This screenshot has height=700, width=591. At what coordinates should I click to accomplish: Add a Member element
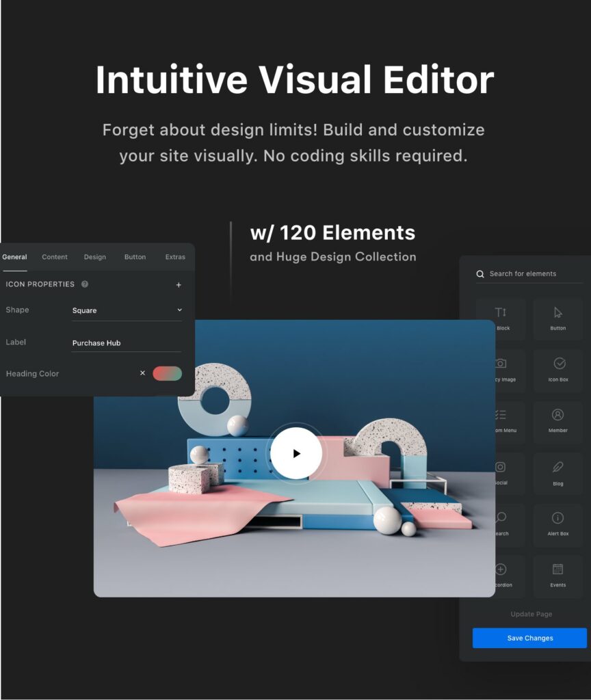coord(557,421)
